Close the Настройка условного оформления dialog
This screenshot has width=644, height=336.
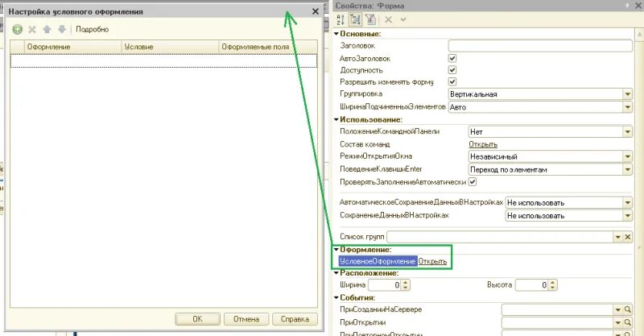click(316, 11)
